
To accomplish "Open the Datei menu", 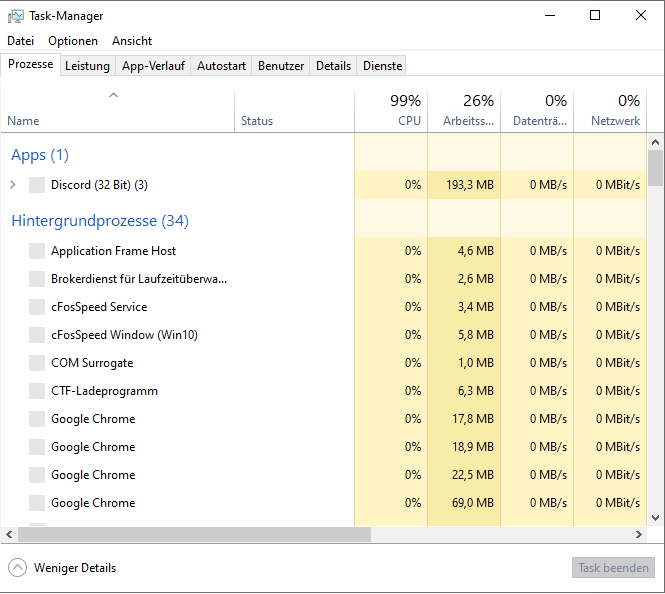I will [21, 41].
